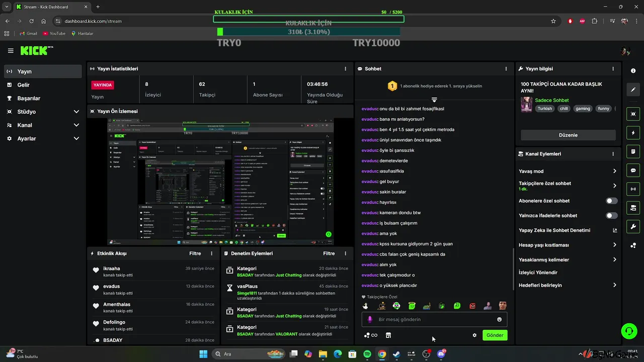Image resolution: width=644 pixels, height=362 pixels.
Task: Click the document icon in right toolbar
Action: click(633, 151)
